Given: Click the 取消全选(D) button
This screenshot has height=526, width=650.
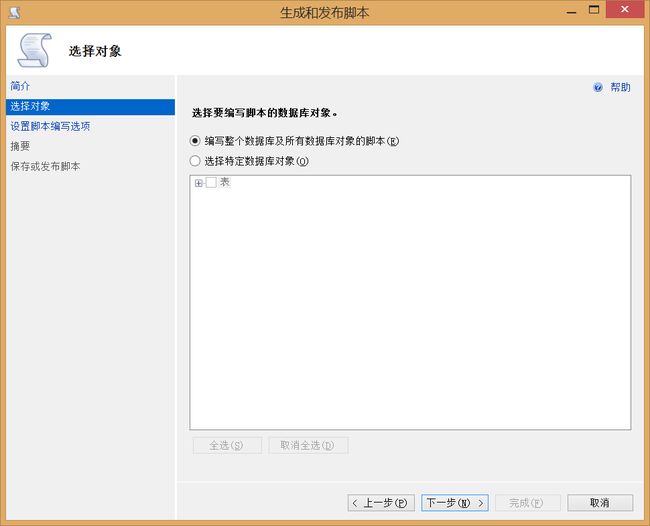Looking at the screenshot, I should click(x=308, y=446).
